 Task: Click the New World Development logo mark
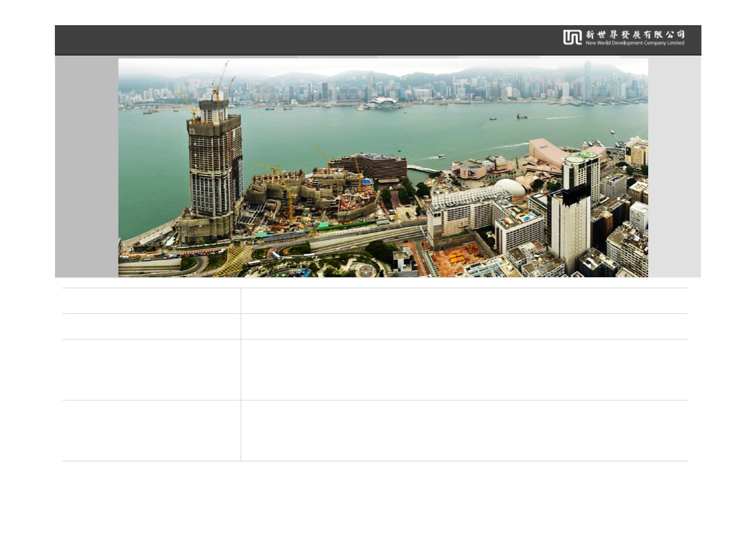pyautogui.click(x=572, y=37)
